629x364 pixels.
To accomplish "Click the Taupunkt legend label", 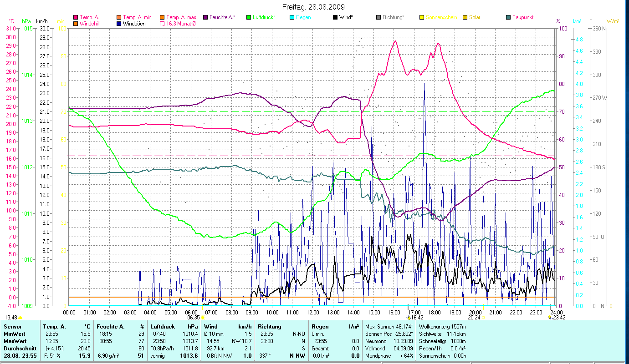I will pos(522,18).
